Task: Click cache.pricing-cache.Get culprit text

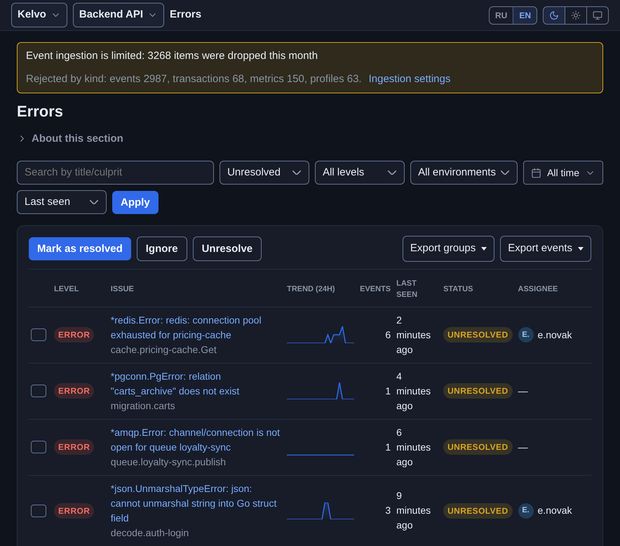Action: point(163,350)
